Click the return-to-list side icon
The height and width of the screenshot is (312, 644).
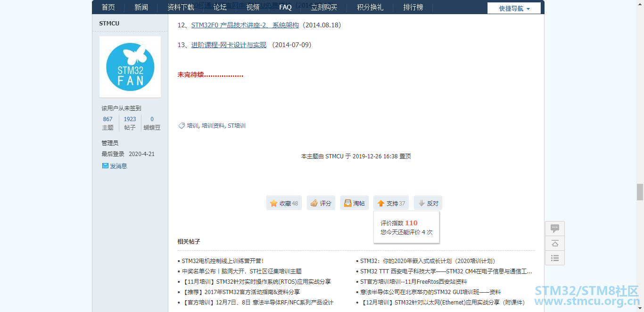[555, 258]
